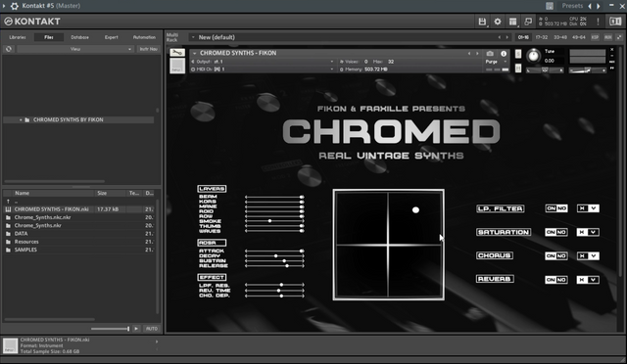Click the Purge button

(x=492, y=62)
